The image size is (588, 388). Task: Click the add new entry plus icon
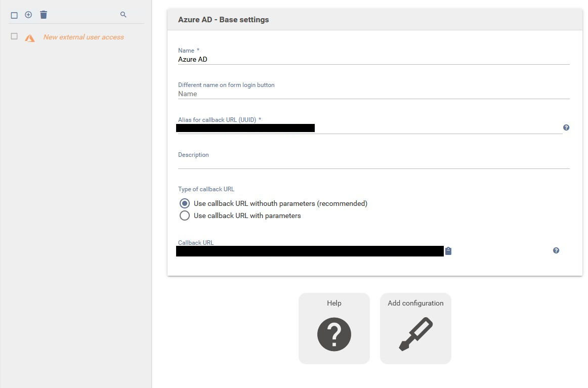(x=28, y=15)
